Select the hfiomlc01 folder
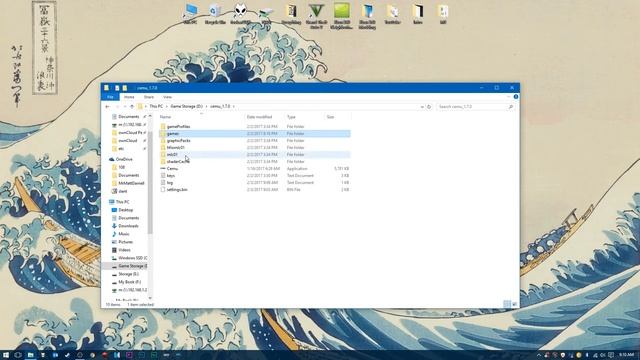The image size is (640, 360). pos(176,147)
